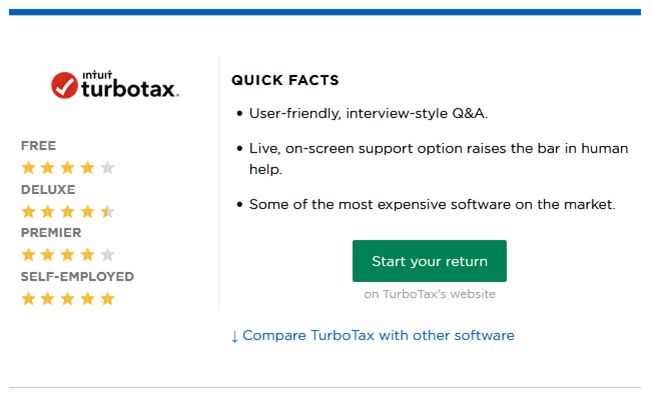Click the QUICK FACTS heading
The height and width of the screenshot is (398, 652).
click(285, 80)
